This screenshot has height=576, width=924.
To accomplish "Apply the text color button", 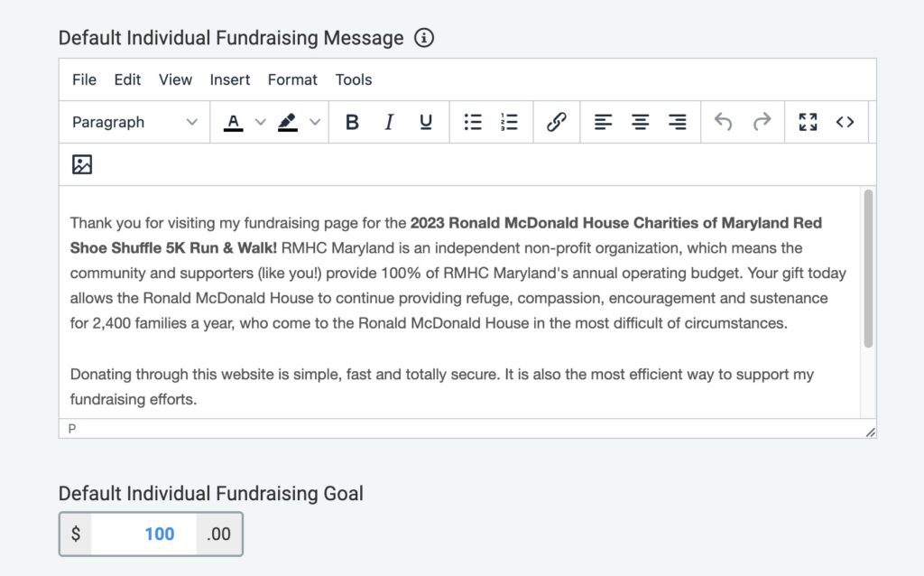I will click(x=234, y=122).
